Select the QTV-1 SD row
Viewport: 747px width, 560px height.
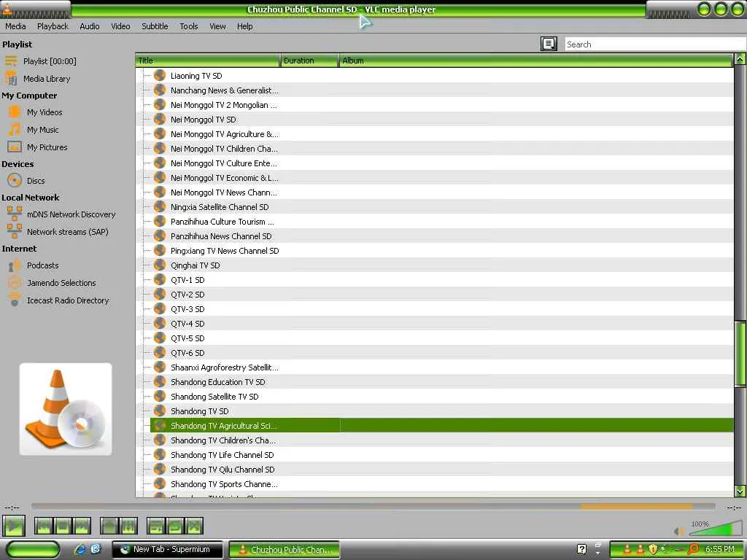435,280
